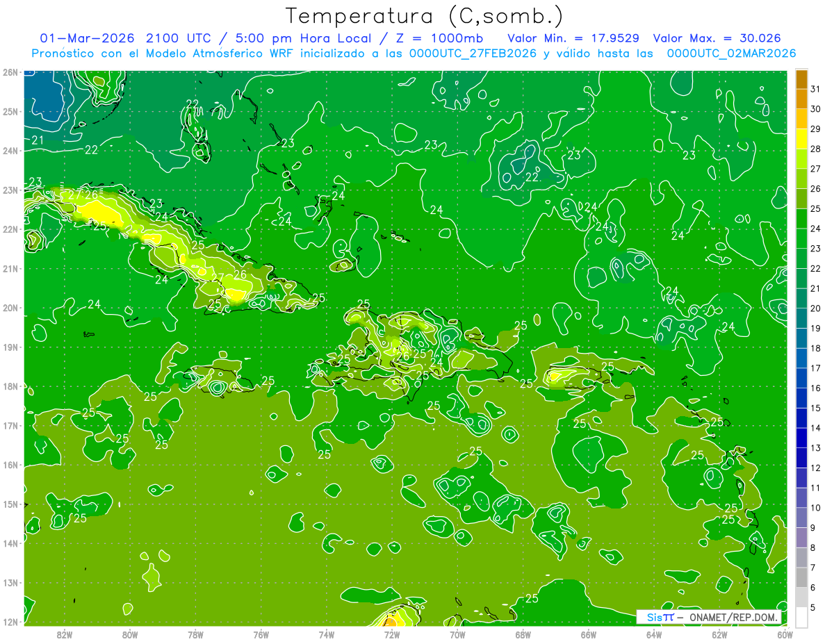The width and height of the screenshot is (834, 644).
Task: Click the '82W' longitude axis label
Action: (x=65, y=634)
